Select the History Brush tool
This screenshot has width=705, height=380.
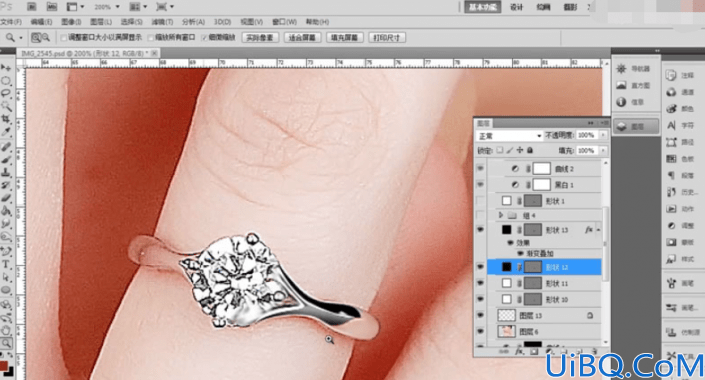[x=6, y=185]
